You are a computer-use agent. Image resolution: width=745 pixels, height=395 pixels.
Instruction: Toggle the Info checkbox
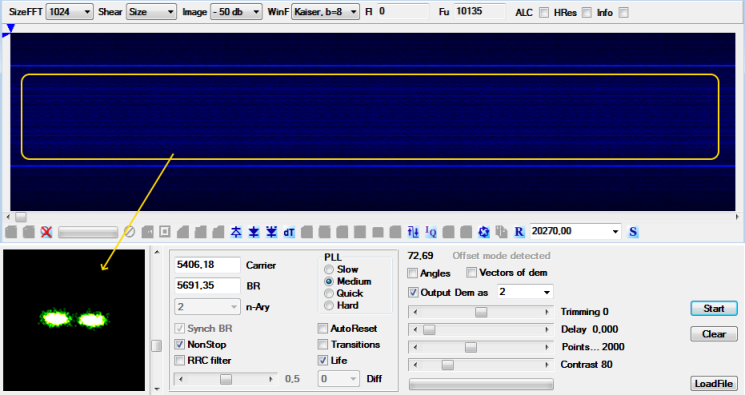(x=623, y=13)
